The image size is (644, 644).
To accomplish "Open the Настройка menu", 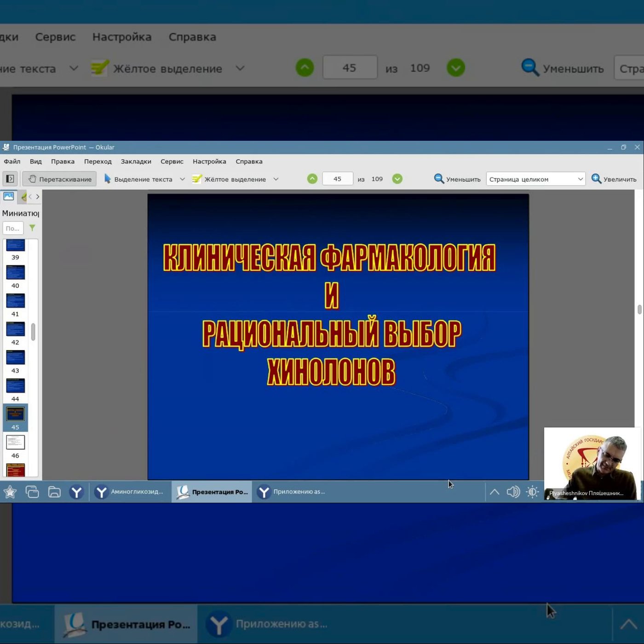I will pyautogui.click(x=209, y=161).
